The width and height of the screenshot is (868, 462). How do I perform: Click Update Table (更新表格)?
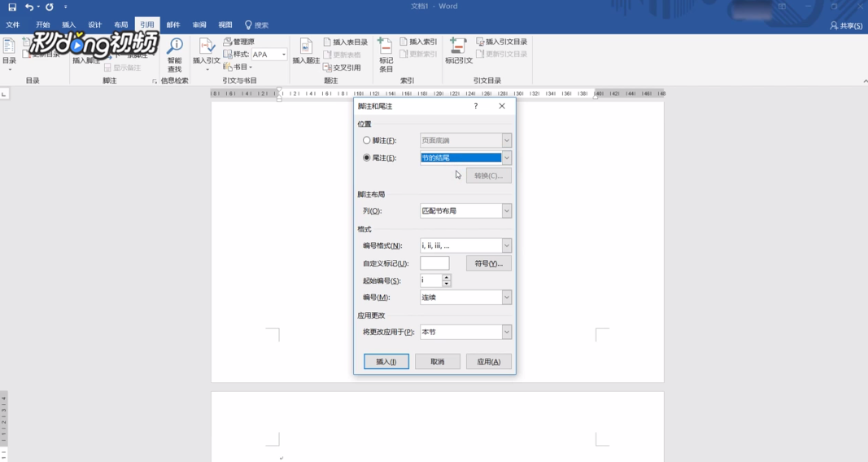[x=342, y=54]
